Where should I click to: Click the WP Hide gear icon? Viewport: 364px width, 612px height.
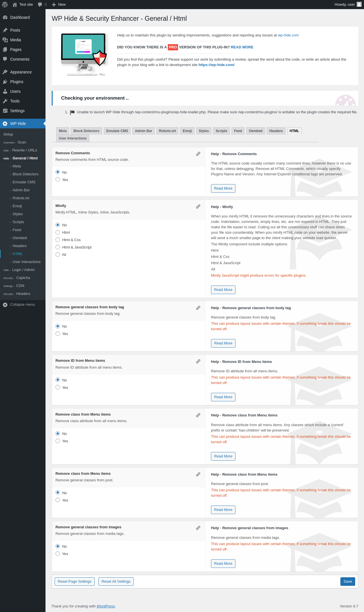pos(5,124)
